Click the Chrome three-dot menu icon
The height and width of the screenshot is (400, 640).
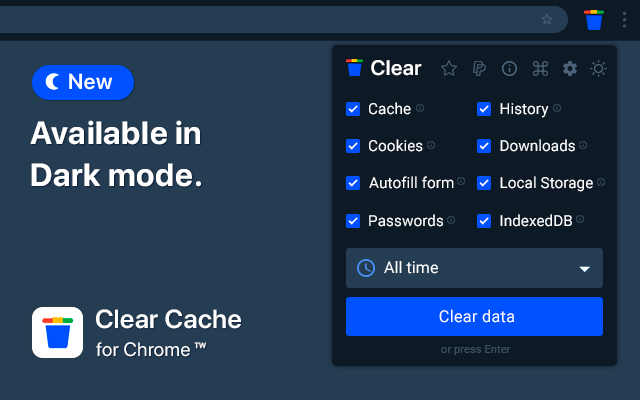624,19
